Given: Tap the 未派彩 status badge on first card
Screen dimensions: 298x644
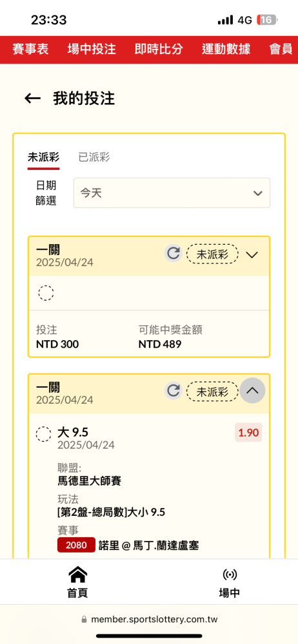Looking at the screenshot, I should [212, 254].
